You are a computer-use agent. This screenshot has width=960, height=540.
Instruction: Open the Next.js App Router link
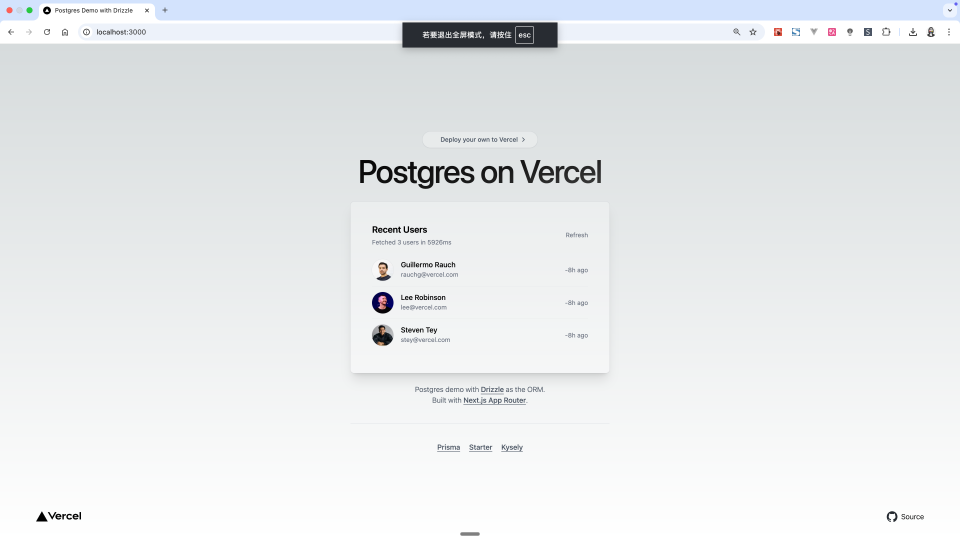[495, 400]
